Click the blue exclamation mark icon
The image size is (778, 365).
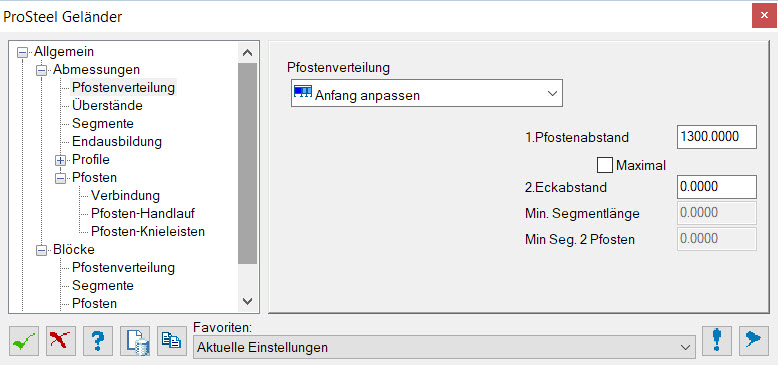coord(717,341)
